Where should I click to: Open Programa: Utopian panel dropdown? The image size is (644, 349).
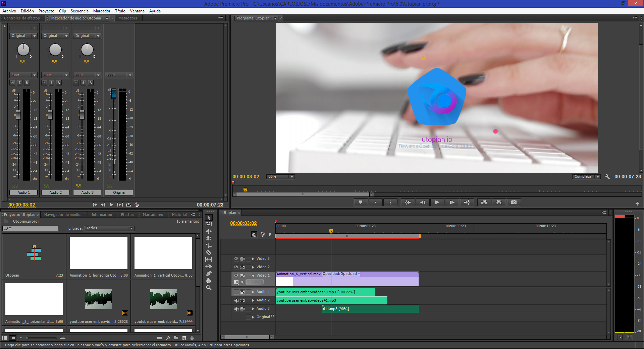pyautogui.click(x=275, y=18)
